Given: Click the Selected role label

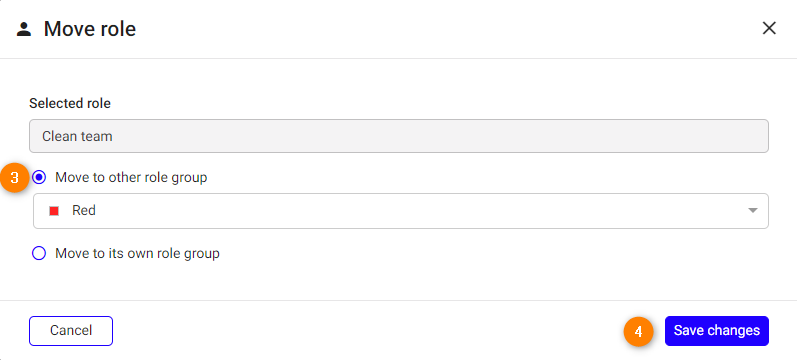Looking at the screenshot, I should (70, 104).
